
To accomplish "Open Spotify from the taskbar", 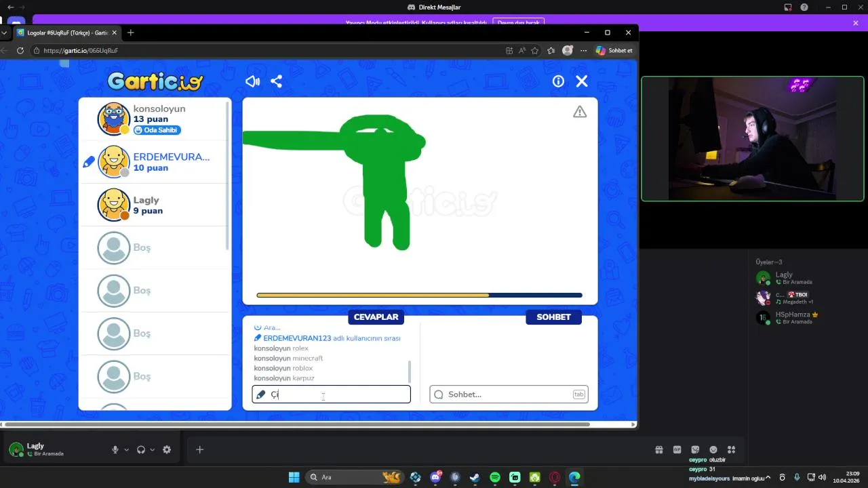I will click(495, 477).
